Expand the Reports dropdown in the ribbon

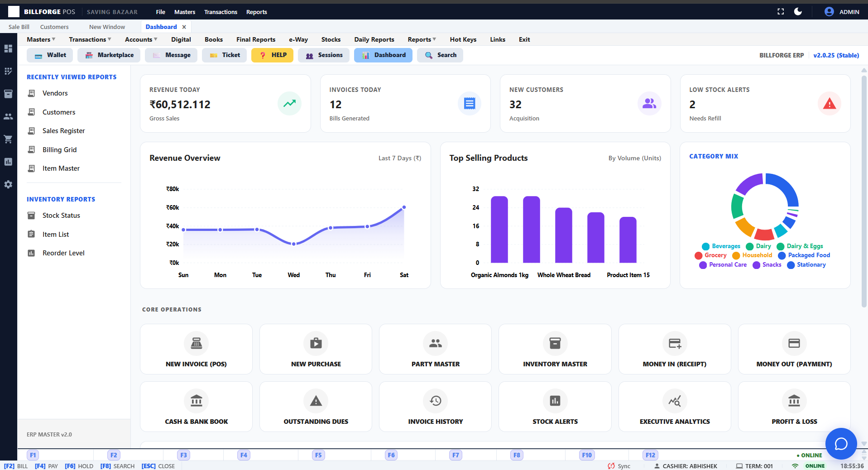(x=421, y=39)
